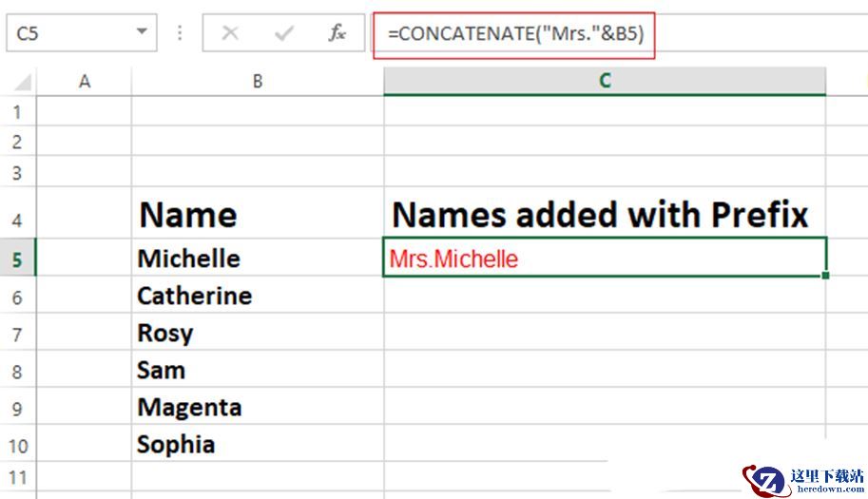The width and height of the screenshot is (868, 499).
Task: Click the CONCATENATE formula in formula bar
Action: tap(515, 34)
